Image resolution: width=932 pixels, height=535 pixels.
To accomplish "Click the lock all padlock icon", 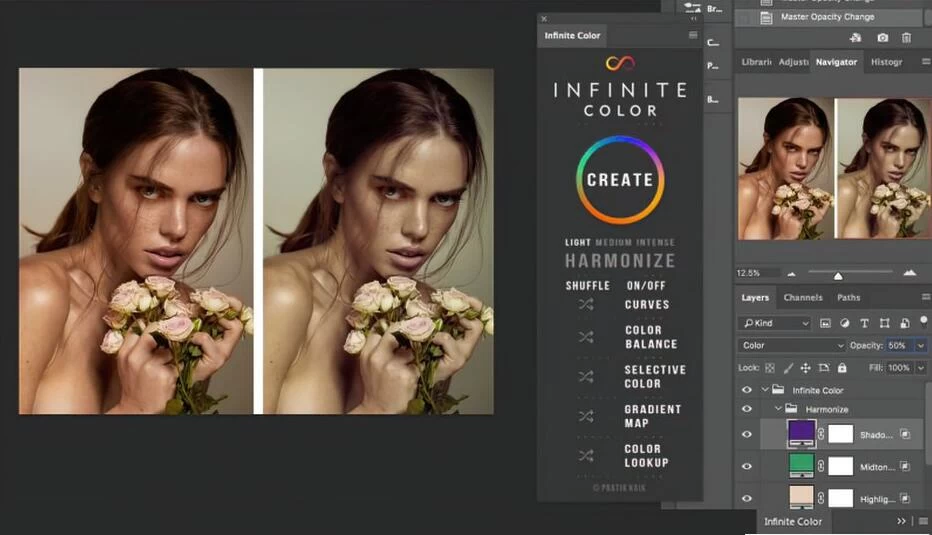I will pos(844,368).
